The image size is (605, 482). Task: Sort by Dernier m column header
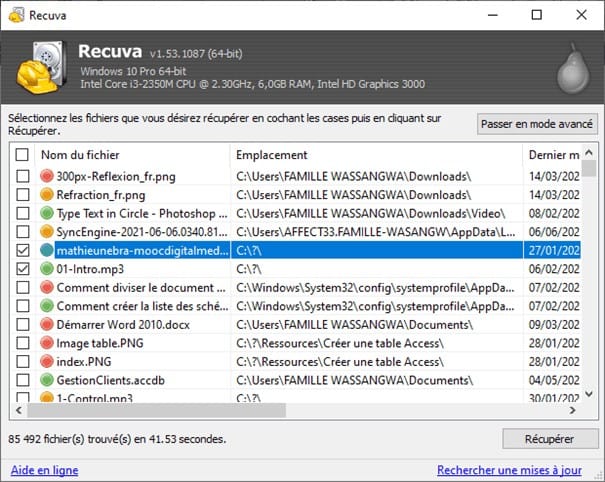[552, 155]
